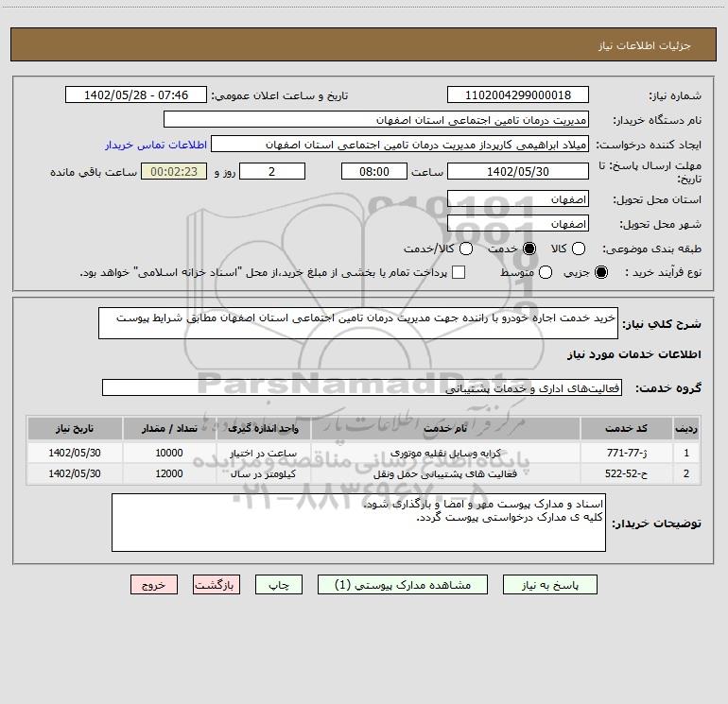Image resolution: width=728 pixels, height=704 pixels.
Task: Click the need date in row 1
Action: click(x=75, y=453)
